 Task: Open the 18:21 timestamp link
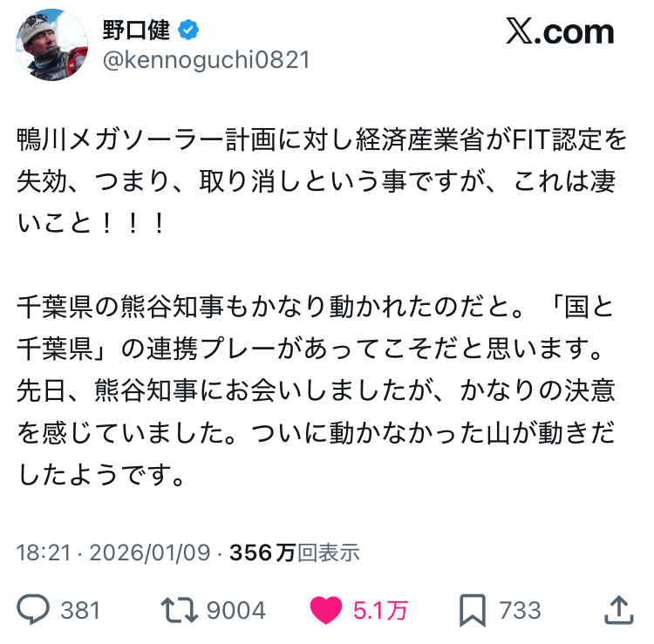[44, 552]
